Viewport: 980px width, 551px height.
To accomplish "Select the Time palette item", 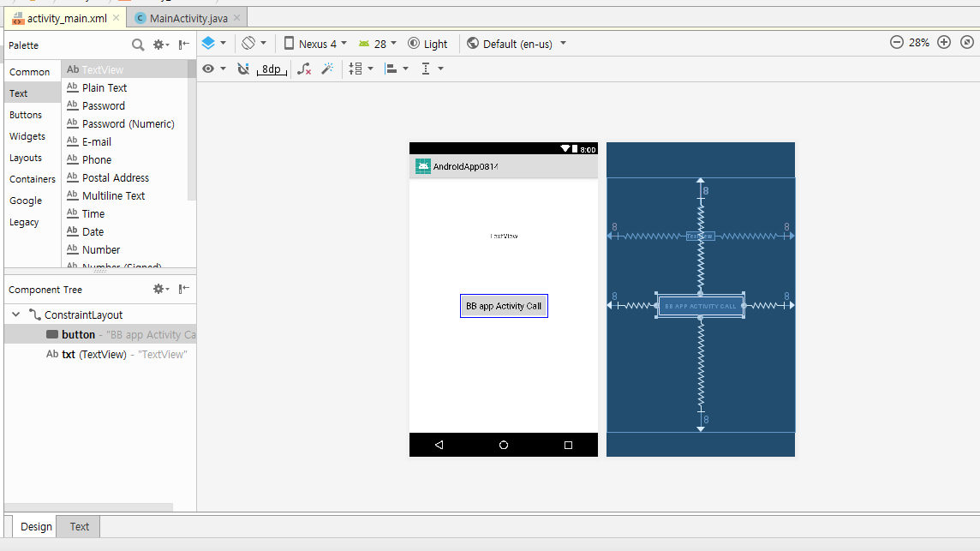I will point(125,214).
